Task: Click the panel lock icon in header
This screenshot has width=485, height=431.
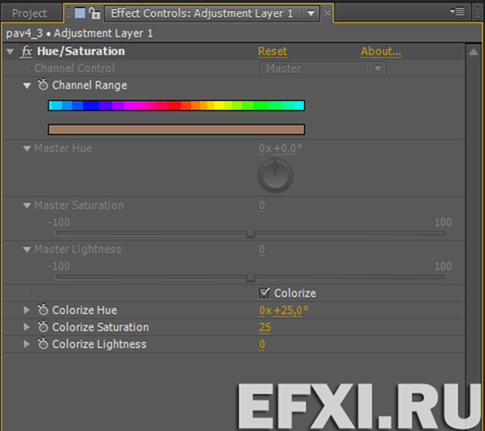Action: tap(95, 13)
